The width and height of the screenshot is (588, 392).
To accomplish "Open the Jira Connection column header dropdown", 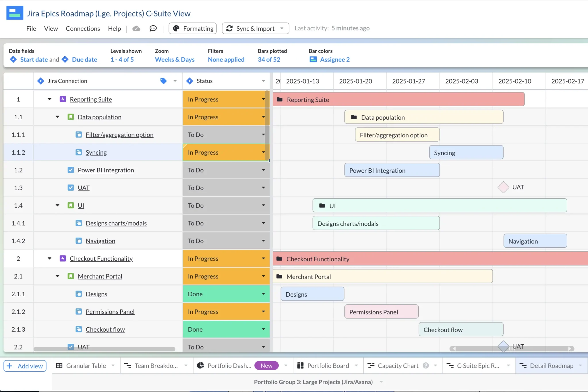I will click(x=175, y=81).
